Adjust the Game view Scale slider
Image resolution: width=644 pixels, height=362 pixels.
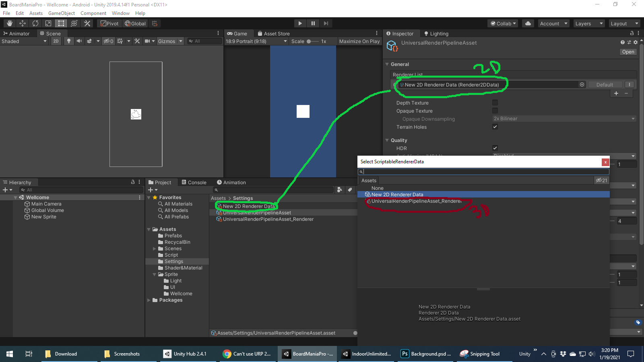click(x=313, y=41)
